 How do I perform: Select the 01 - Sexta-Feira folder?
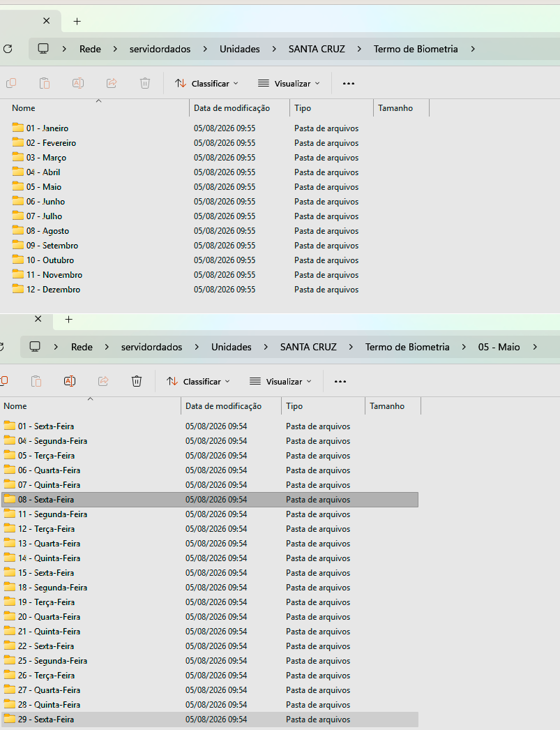[45, 426]
